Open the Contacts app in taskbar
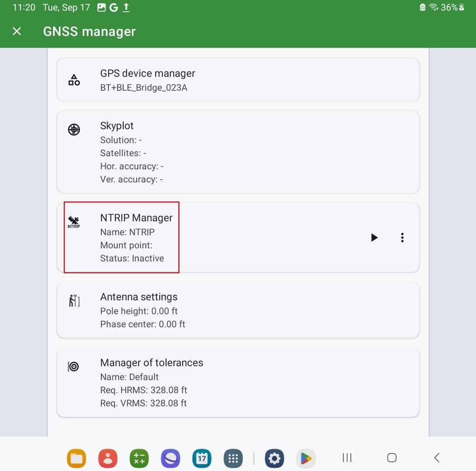The height and width of the screenshot is (471, 476). coord(108,458)
